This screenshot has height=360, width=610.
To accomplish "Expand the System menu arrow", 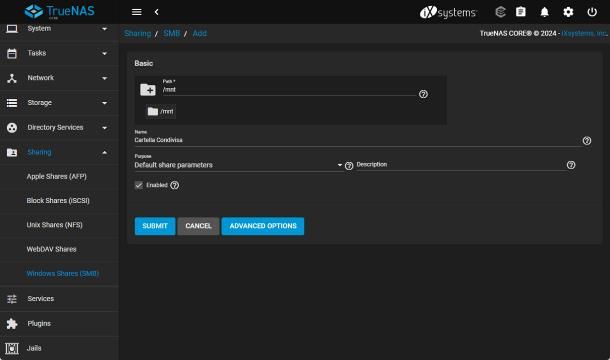I will click(x=104, y=29).
